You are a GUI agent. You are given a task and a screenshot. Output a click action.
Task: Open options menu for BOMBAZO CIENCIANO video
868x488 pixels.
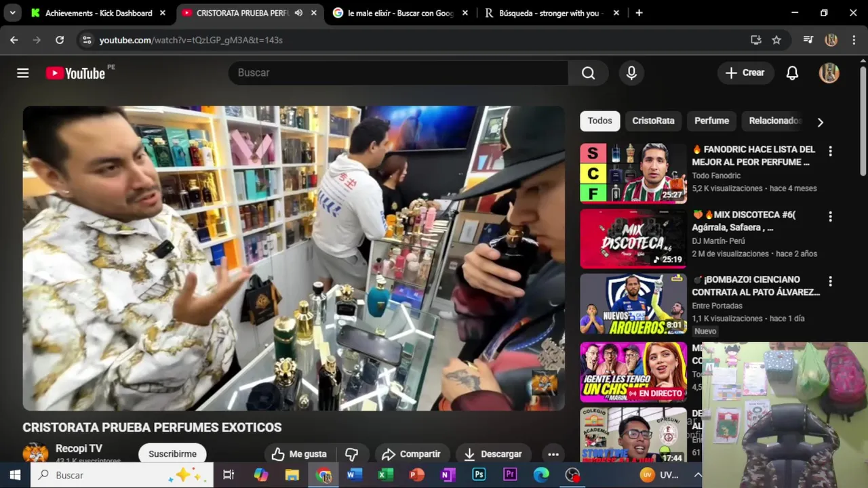tap(830, 282)
